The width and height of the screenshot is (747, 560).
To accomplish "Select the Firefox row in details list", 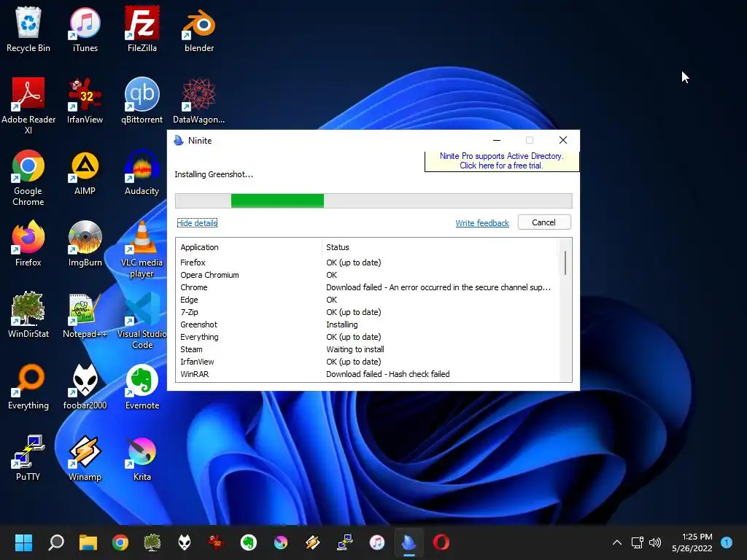I will pos(368,262).
